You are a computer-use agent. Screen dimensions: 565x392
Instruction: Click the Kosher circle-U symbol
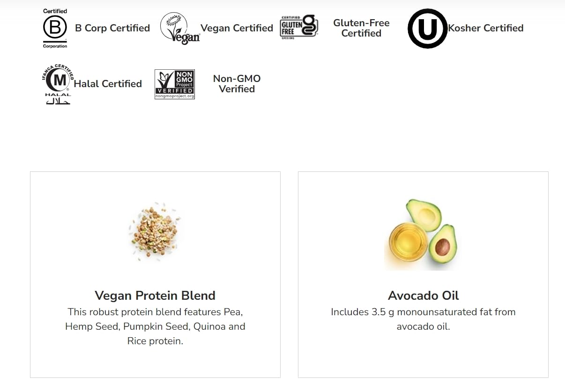427,29
